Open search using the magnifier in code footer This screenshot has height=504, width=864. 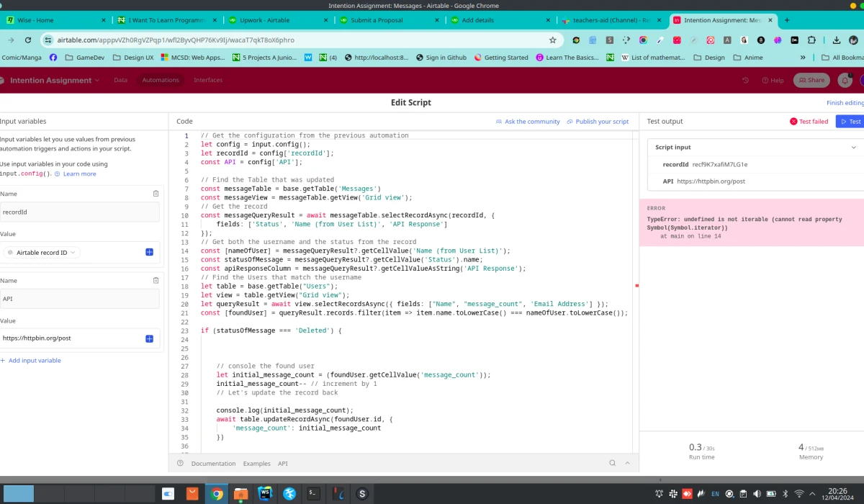611,463
